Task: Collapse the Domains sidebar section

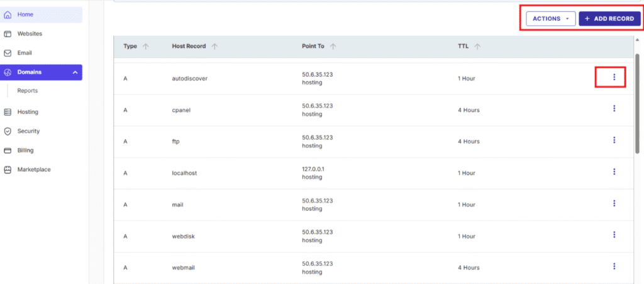Action: [75, 73]
